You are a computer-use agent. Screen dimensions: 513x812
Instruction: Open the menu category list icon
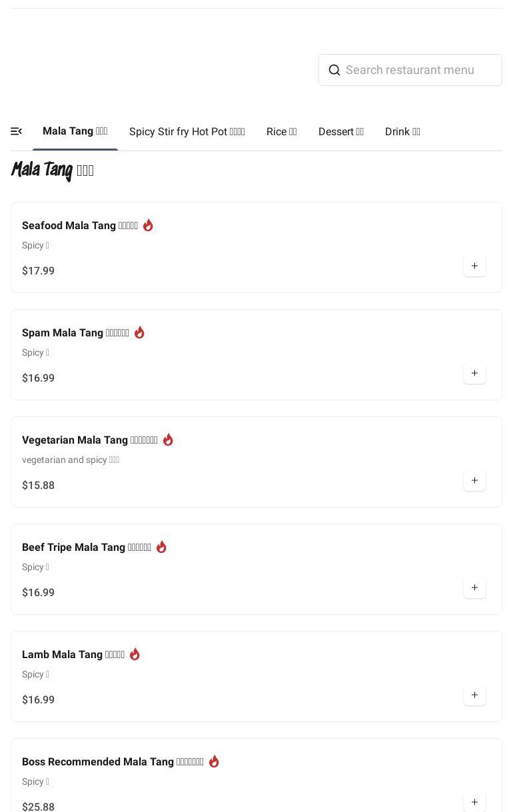17,132
